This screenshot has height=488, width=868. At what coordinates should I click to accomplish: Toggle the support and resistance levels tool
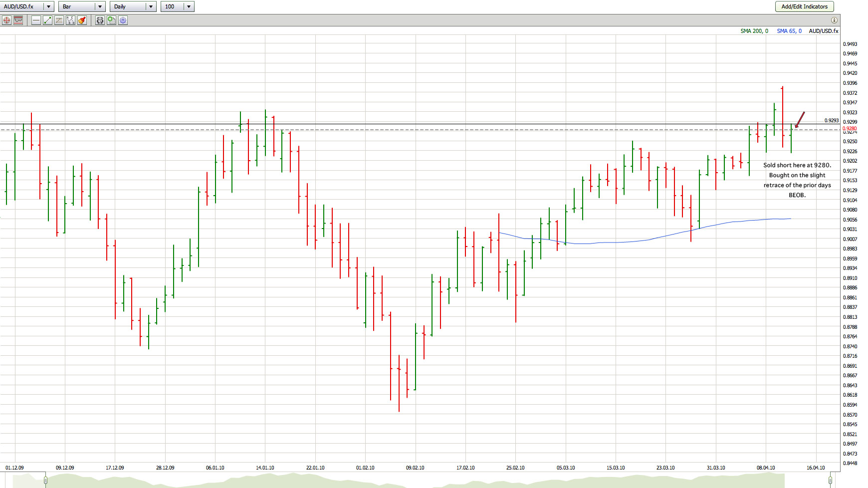click(18, 20)
